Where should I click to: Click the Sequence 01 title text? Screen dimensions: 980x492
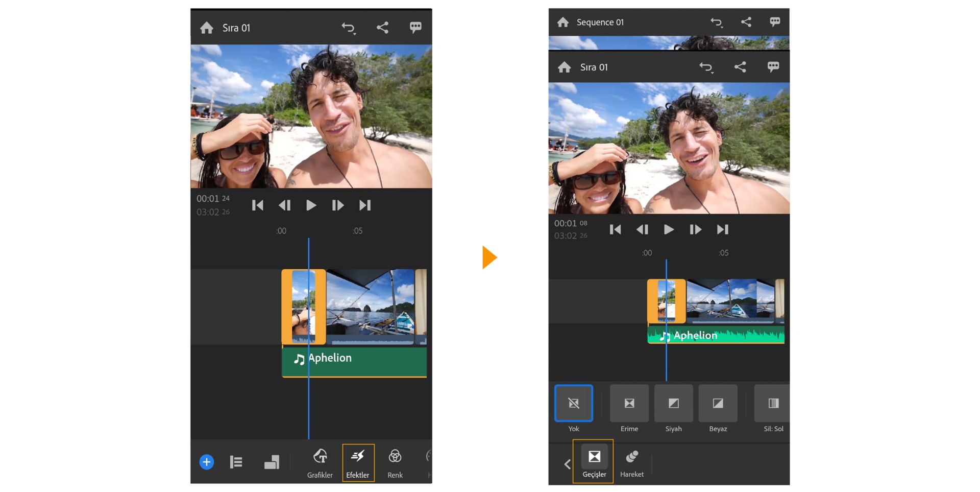pos(600,22)
